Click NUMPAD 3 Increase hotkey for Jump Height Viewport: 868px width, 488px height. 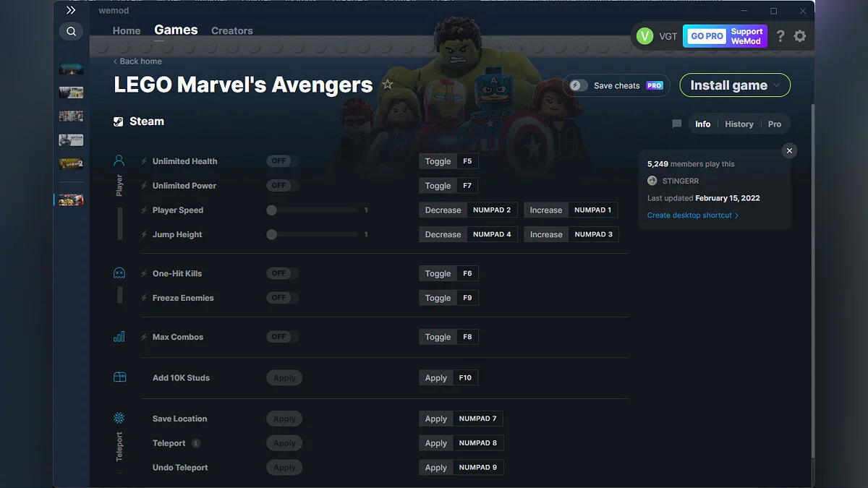pos(594,234)
